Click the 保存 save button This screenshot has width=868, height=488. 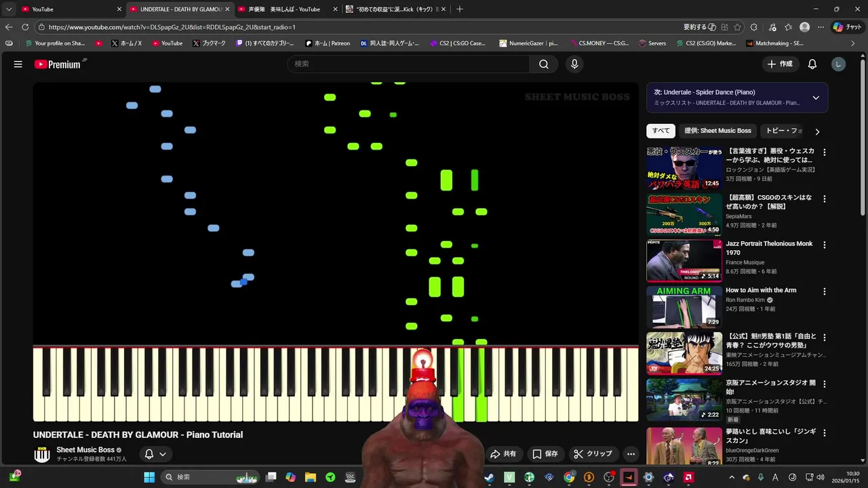pos(545,454)
